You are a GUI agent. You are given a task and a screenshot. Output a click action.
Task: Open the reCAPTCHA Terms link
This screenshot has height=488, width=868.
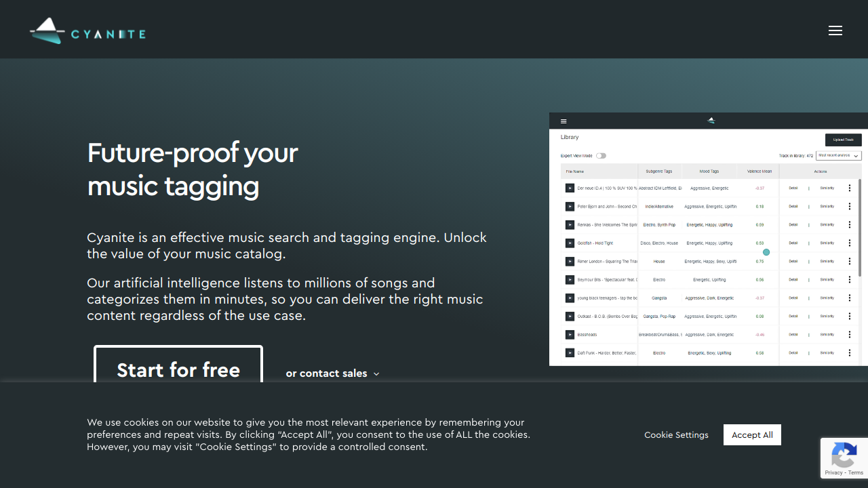856,472
